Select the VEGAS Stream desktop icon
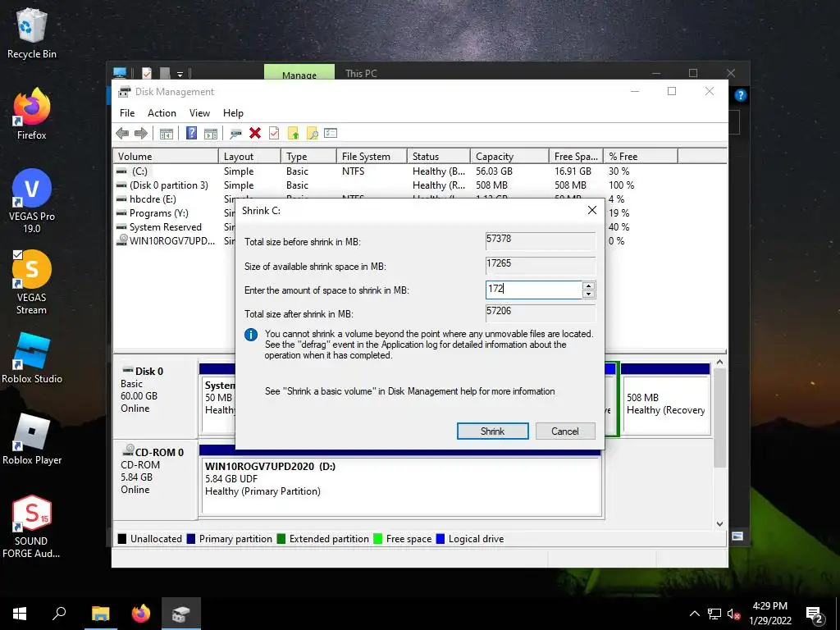This screenshot has width=840, height=630. 32,282
